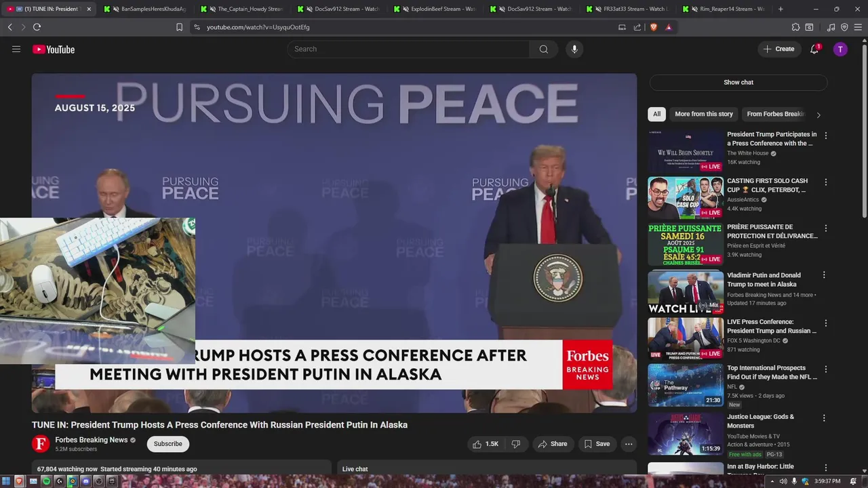
Task: Open options for Top International Prospects video
Action: [x=825, y=369]
